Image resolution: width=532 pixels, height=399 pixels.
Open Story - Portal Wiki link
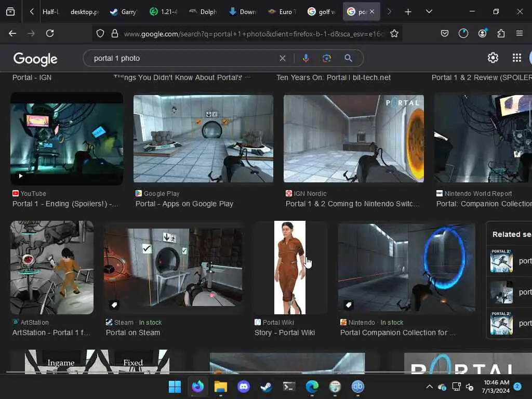coord(285,333)
